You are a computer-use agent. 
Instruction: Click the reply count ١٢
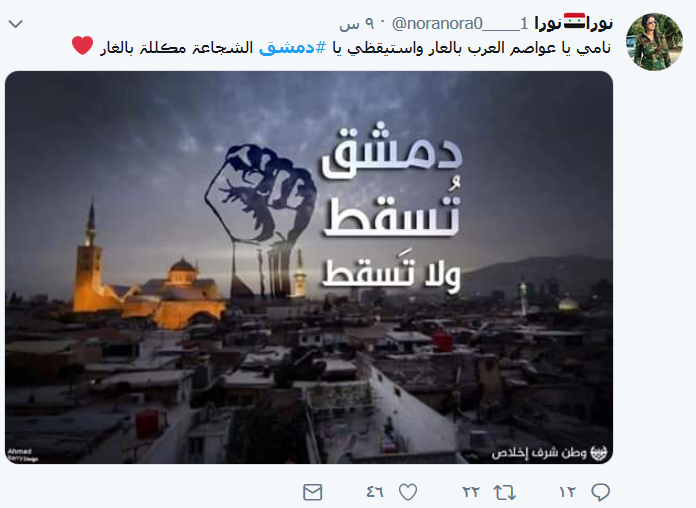click(567, 492)
